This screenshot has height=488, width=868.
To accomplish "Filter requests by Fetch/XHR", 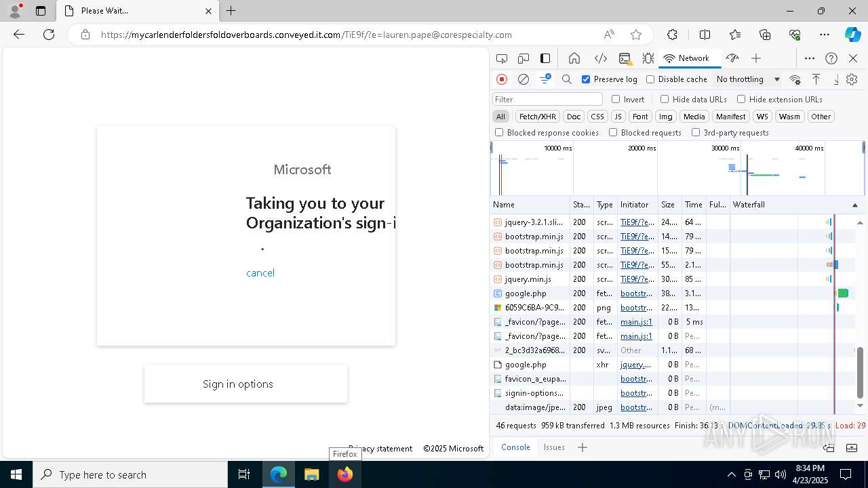I will [x=538, y=117].
